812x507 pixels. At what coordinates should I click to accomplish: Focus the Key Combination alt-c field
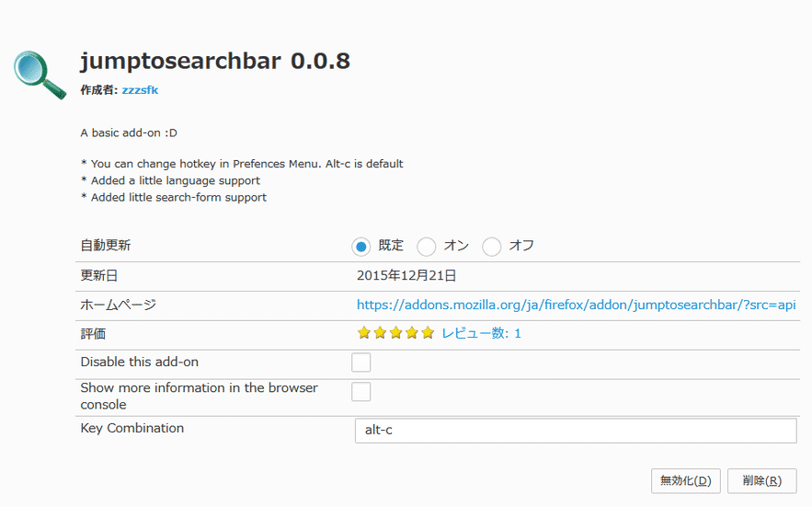point(576,431)
